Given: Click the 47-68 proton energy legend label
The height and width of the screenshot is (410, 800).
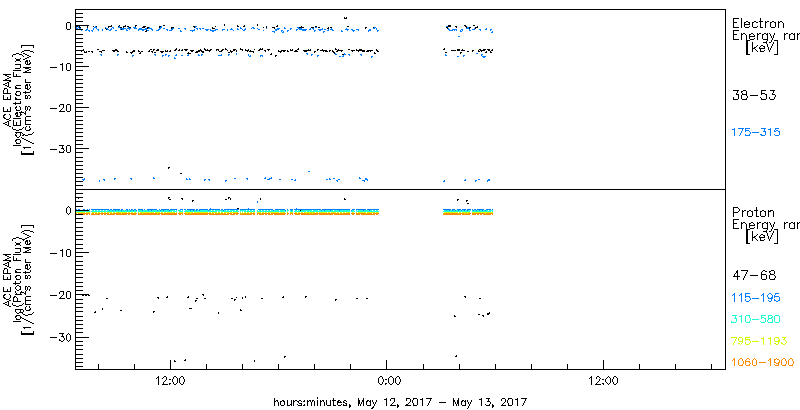Looking at the screenshot, I should coord(754,276).
